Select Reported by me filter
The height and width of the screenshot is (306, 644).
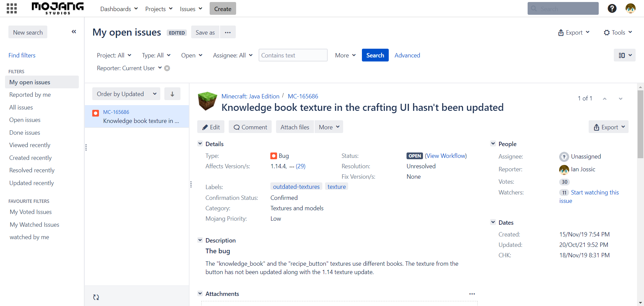pos(30,95)
